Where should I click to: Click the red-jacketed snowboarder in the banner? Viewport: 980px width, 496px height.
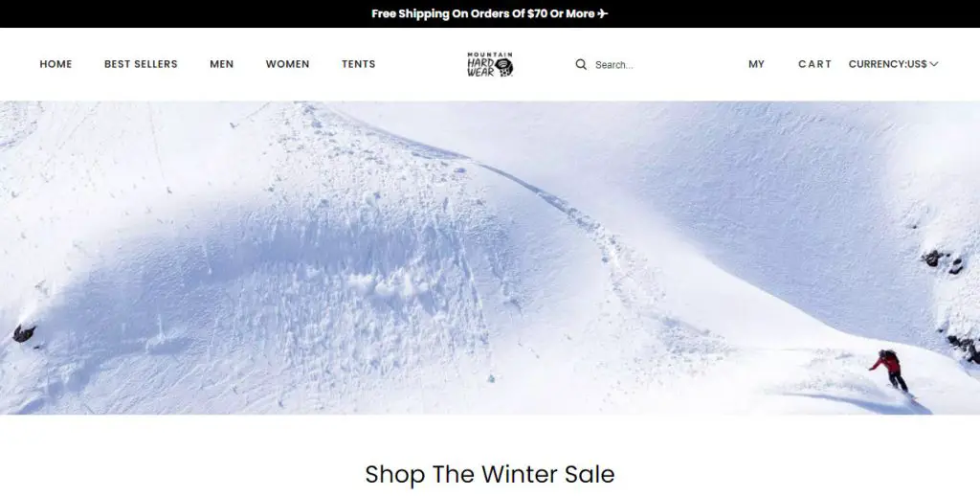pos(891,372)
